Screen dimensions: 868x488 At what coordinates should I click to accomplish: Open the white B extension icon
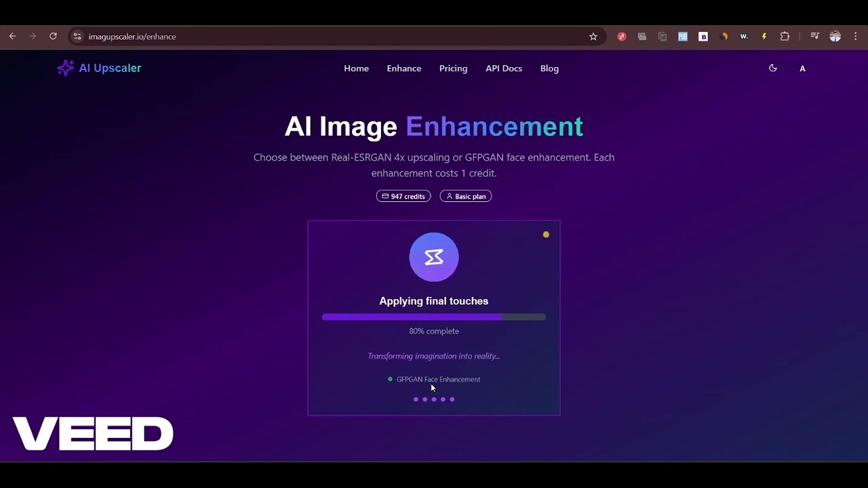[x=703, y=37]
